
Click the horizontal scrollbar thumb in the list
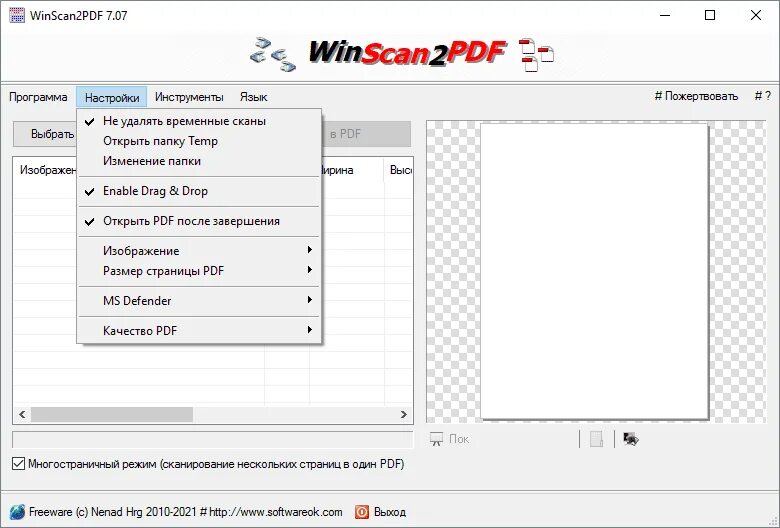coord(112,414)
